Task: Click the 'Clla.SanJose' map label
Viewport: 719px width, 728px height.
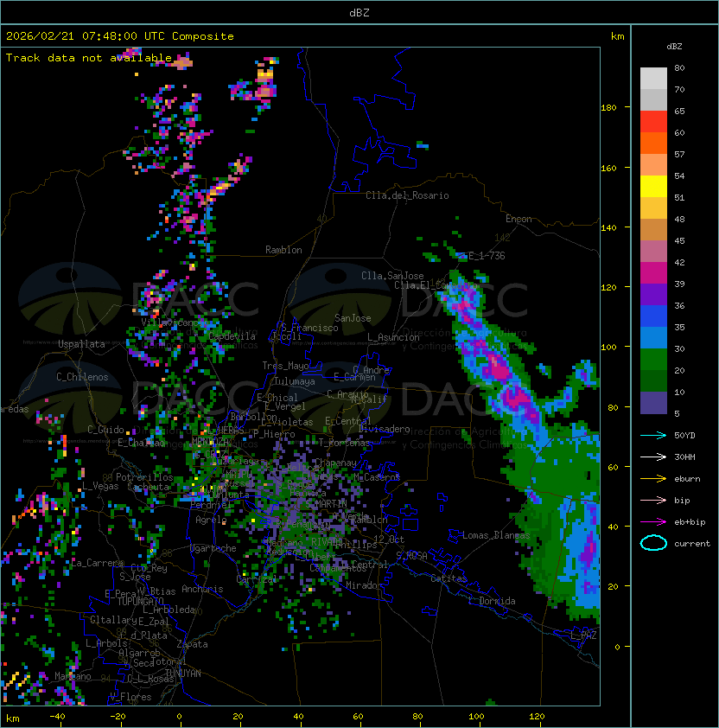Action: click(x=392, y=276)
